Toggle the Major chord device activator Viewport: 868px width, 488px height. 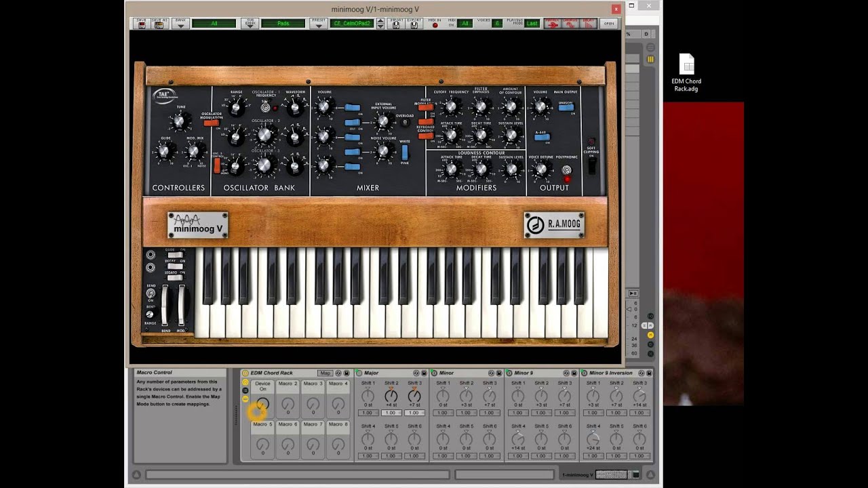[x=359, y=373]
